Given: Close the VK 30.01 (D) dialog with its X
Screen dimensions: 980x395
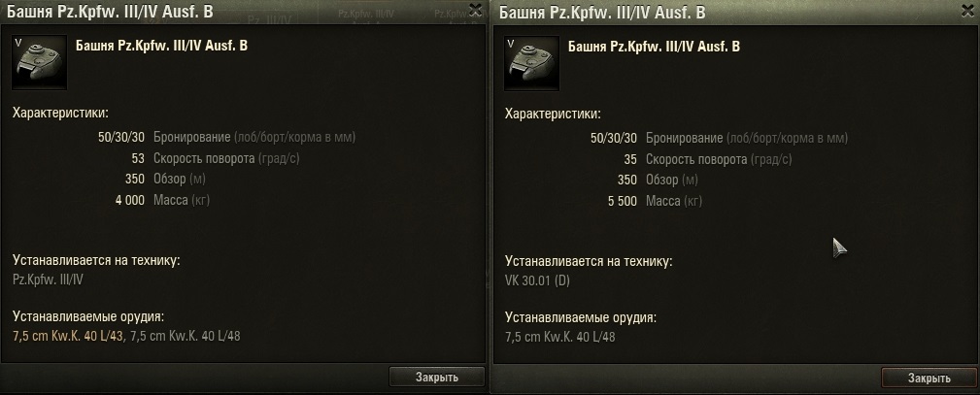Looking at the screenshot, I should click(x=968, y=10).
